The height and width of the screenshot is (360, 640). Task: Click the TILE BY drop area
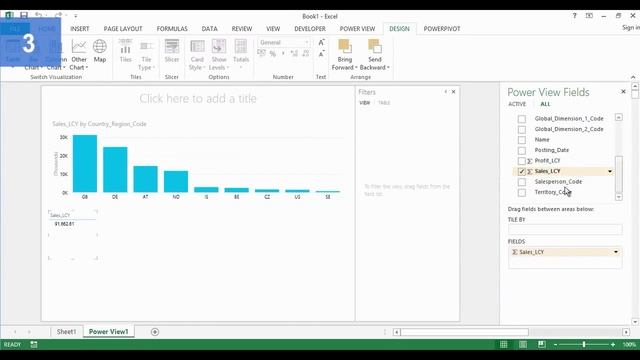565,229
